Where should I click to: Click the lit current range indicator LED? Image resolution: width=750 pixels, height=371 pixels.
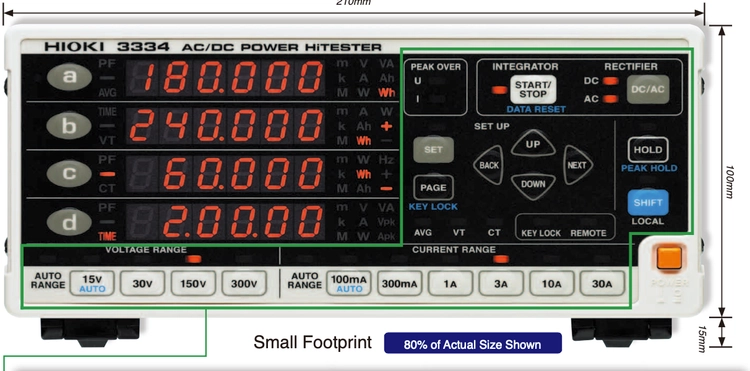pyautogui.click(x=501, y=259)
